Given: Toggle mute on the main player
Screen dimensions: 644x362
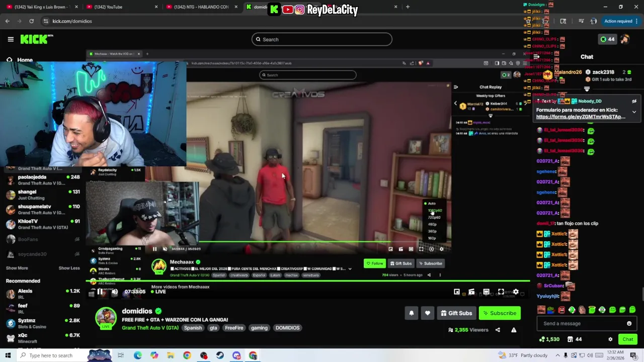Looking at the screenshot, I should tap(115, 292).
